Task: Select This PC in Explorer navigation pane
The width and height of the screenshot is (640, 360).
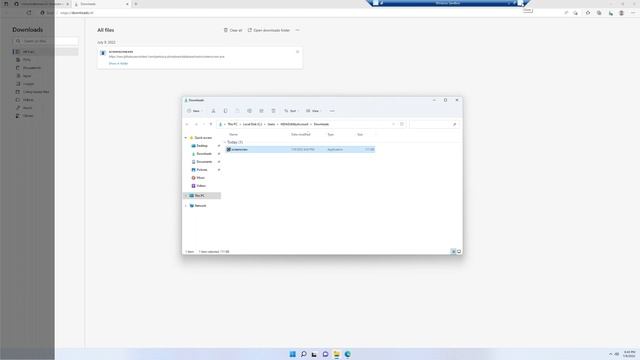Action: [x=202, y=196]
